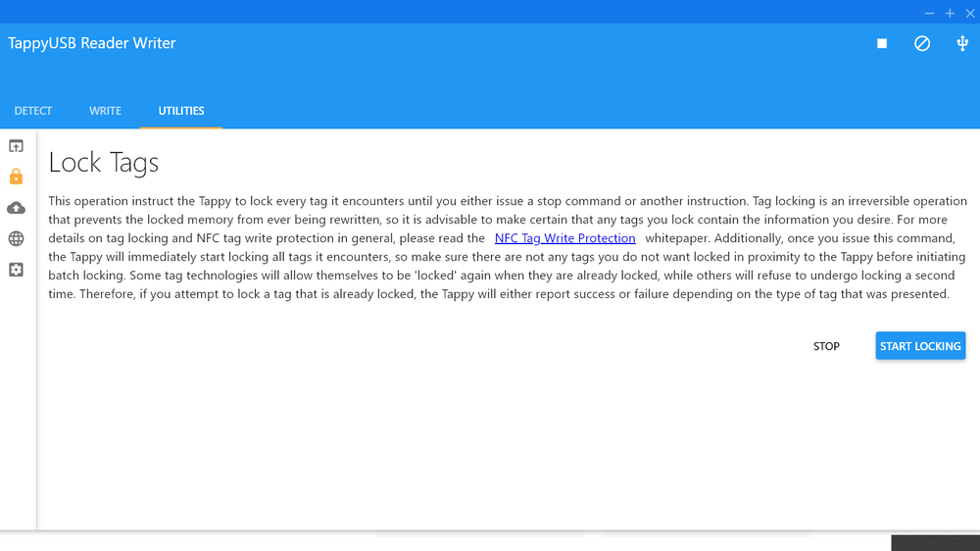Open the cloud upload sidebar icon
980x551 pixels.
pyautogui.click(x=17, y=208)
